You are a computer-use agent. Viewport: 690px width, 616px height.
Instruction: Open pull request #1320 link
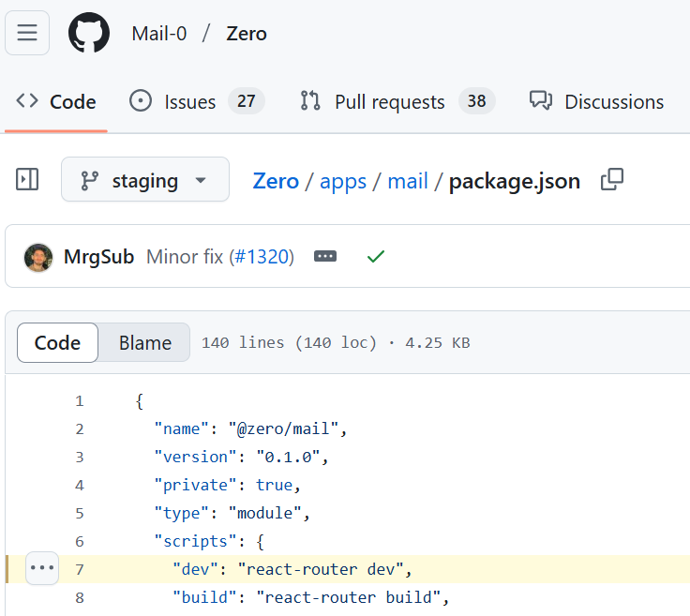click(262, 257)
